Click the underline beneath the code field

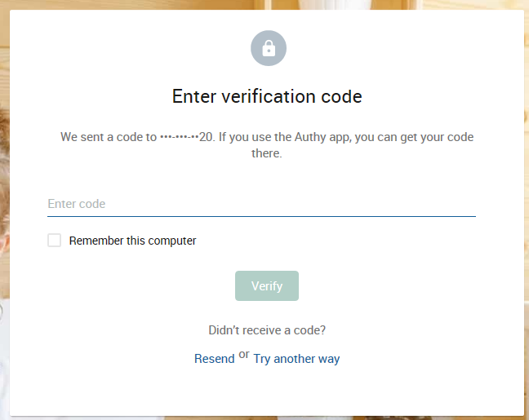261,216
